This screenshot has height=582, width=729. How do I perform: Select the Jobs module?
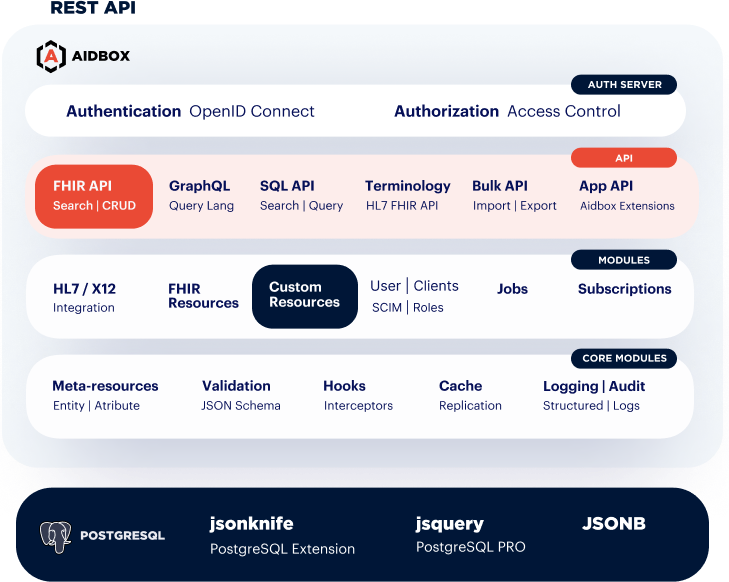[512, 289]
